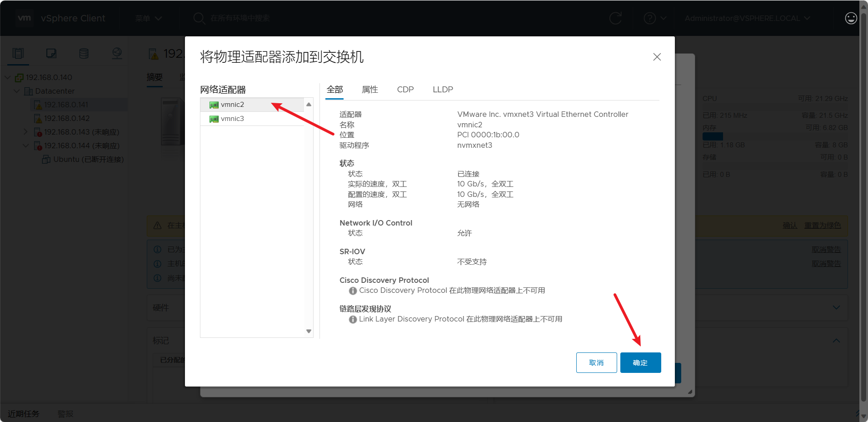
Task: Click the 确定 button to confirm
Action: (640, 362)
